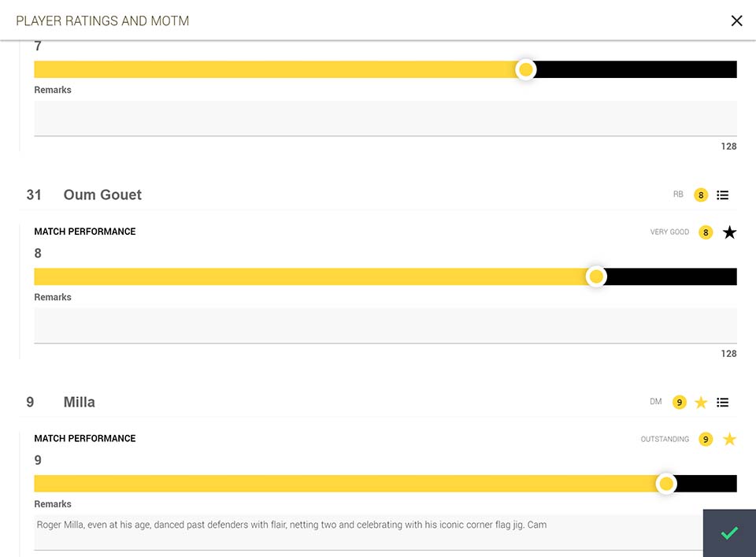Viewport: 756px width, 557px height.
Task: Click the yellow star in Milla's header row
Action: (x=701, y=403)
